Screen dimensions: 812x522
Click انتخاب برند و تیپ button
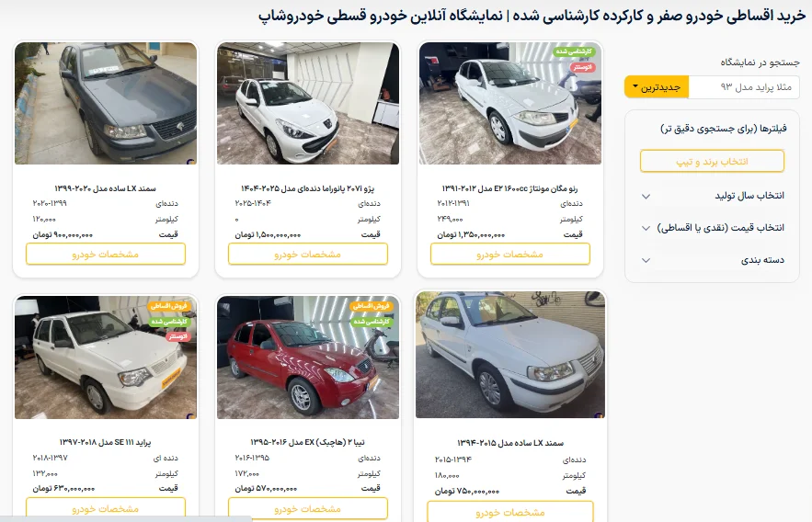pos(712,162)
